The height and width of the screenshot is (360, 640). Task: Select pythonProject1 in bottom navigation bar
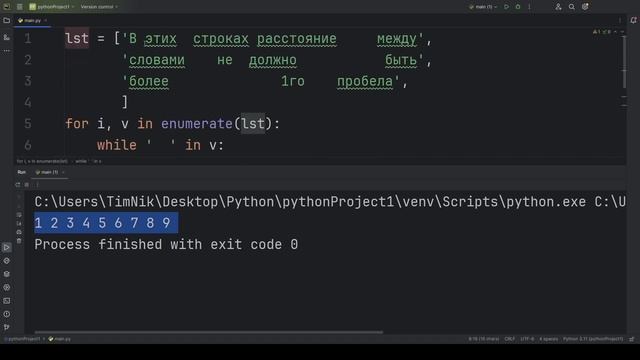tap(23, 339)
